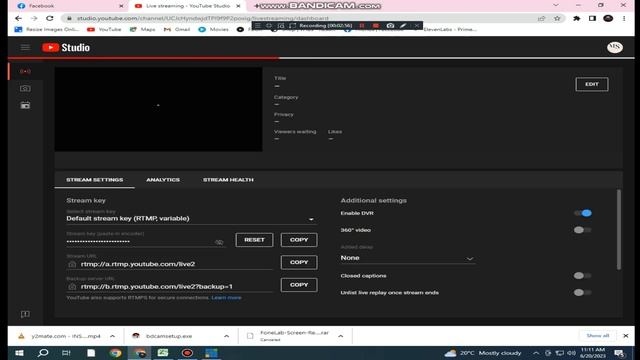The width and height of the screenshot is (640, 360).
Task: Open the Added delay None dropdown
Action: pos(408,258)
